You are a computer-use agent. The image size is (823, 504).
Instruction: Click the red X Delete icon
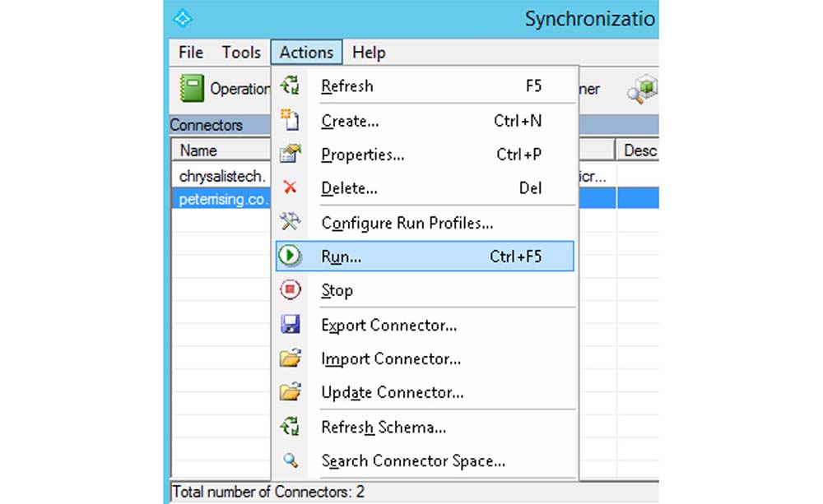290,187
